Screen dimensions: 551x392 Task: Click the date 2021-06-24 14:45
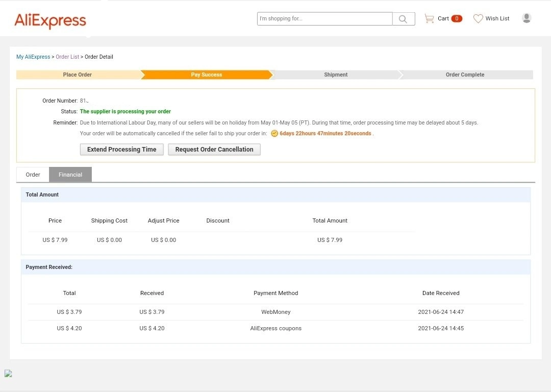click(441, 328)
